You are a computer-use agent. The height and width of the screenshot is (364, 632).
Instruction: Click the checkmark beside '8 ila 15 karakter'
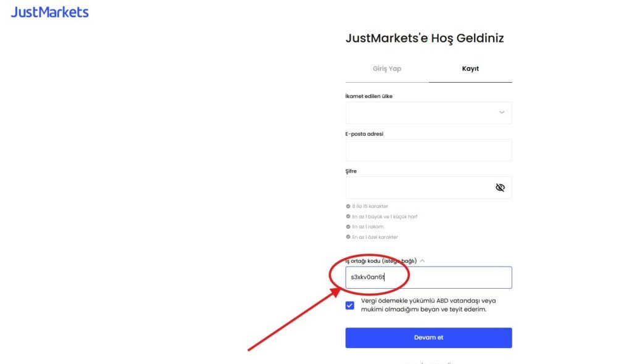tap(349, 206)
